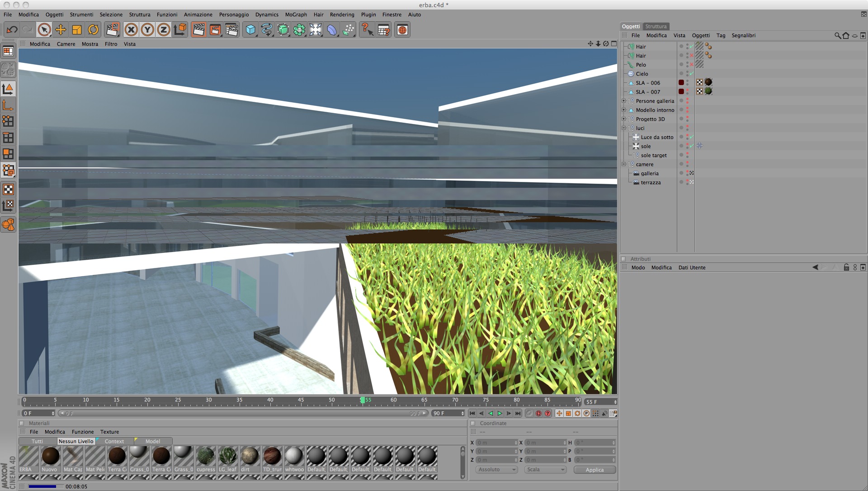Click the Undo arrow icon
868x491 pixels.
(x=12, y=30)
